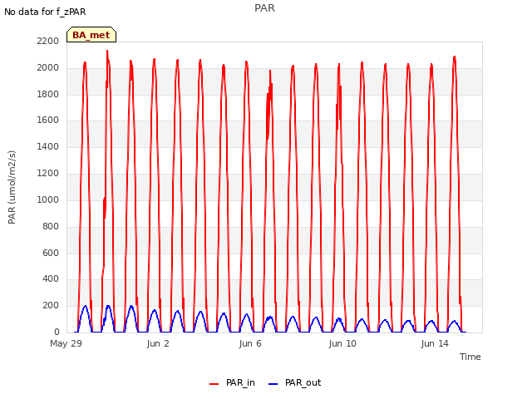Viewport: 532px width, 399px height.
Task: Click the 'May 29' x-axis label
Action: (x=66, y=343)
